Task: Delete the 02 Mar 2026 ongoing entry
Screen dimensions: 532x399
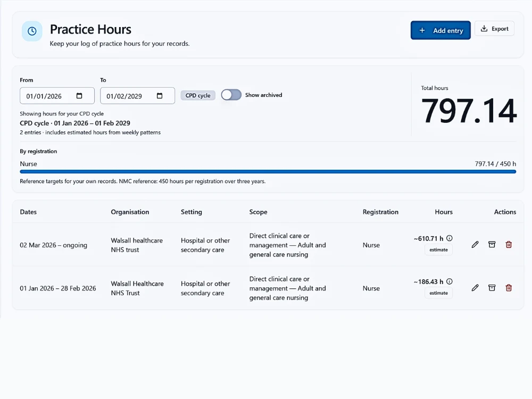Action: coord(509,245)
